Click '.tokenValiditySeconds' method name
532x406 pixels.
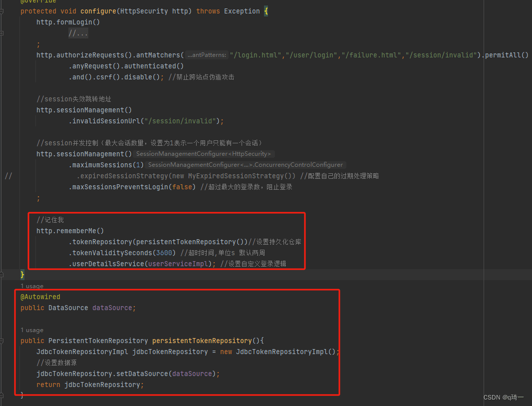[110, 253]
